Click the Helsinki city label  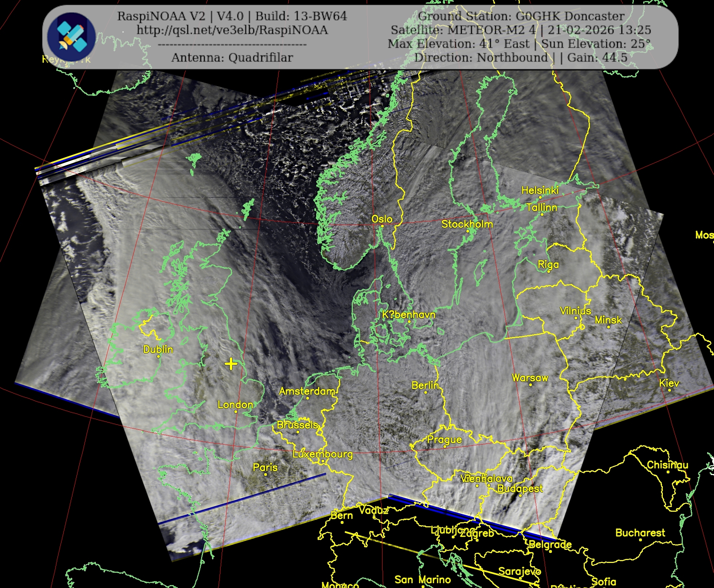[x=540, y=190]
